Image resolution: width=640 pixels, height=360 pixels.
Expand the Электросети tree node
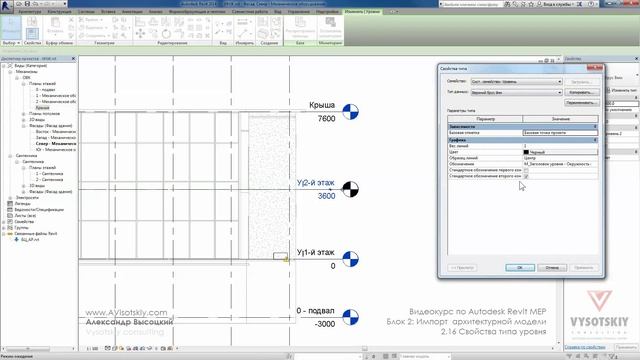[x=10, y=198]
